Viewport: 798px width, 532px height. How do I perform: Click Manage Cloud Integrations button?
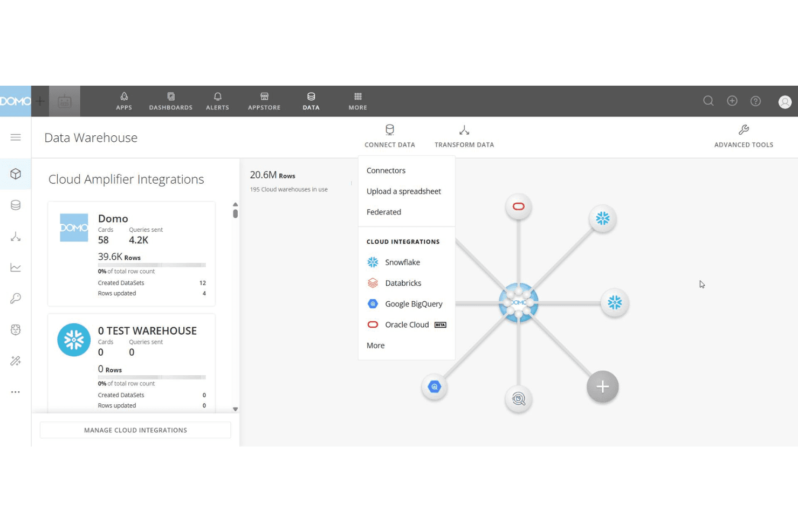[135, 430]
